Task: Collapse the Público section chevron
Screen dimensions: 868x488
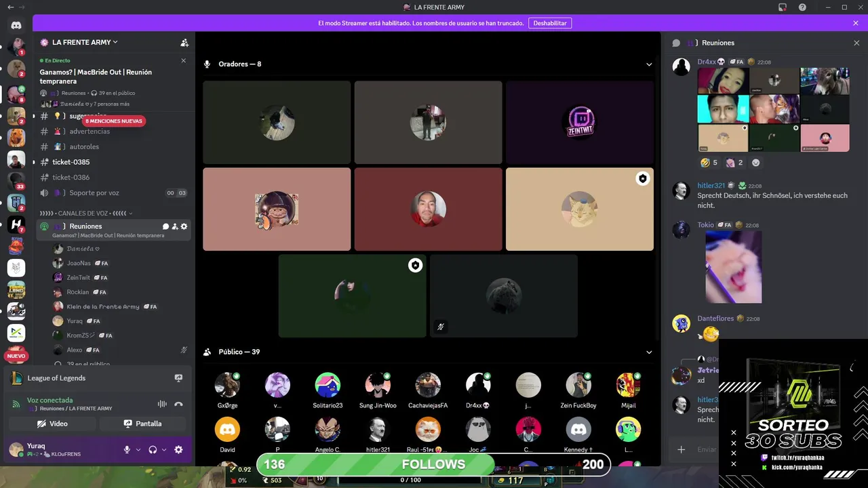Action: pyautogui.click(x=649, y=352)
